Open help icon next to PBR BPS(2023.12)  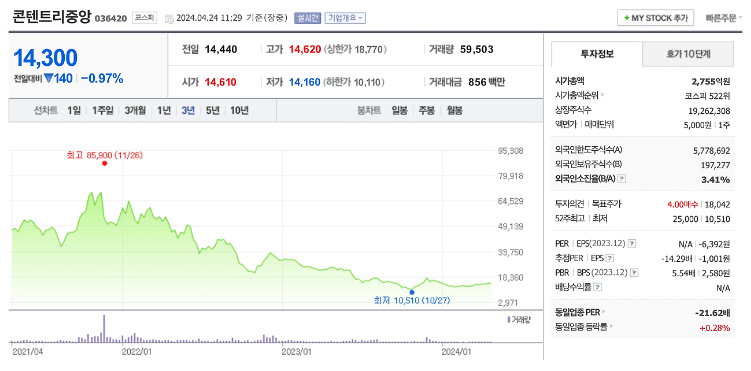click(635, 273)
